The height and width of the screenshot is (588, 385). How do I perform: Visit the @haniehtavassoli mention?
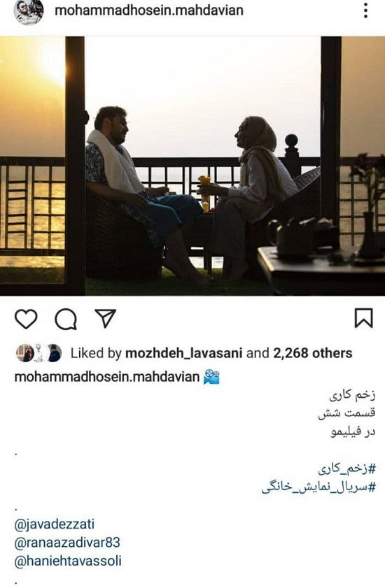(x=68, y=561)
